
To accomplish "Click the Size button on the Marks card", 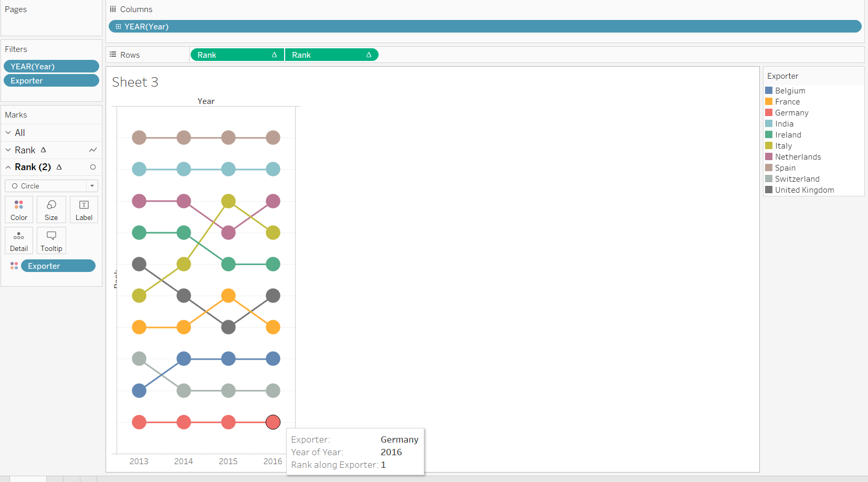I will click(x=51, y=209).
